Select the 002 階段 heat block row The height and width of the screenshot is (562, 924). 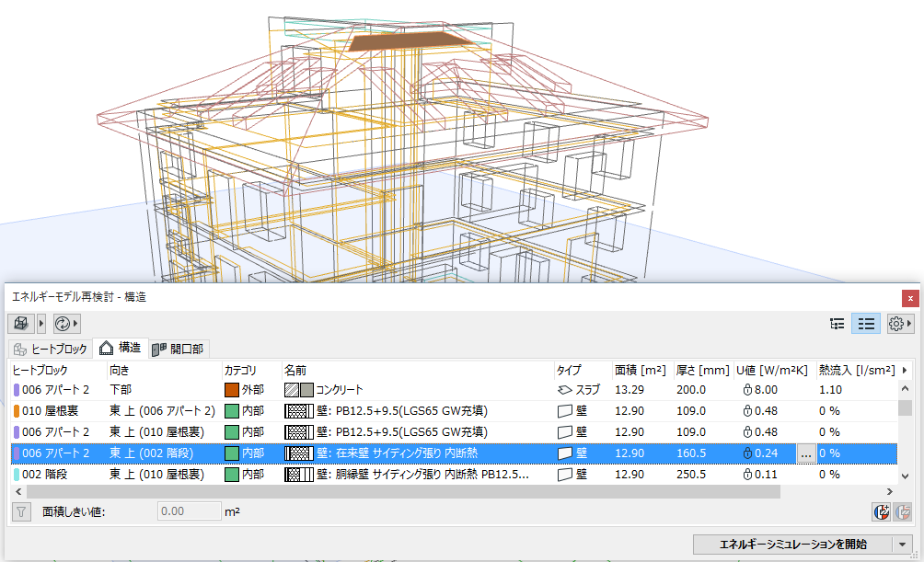tap(454, 475)
